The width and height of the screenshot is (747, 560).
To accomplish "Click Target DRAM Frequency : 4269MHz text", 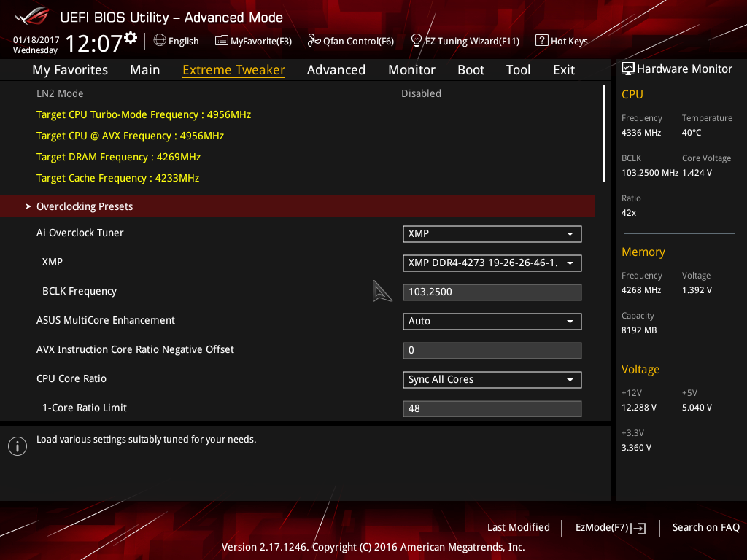I will coord(118,157).
